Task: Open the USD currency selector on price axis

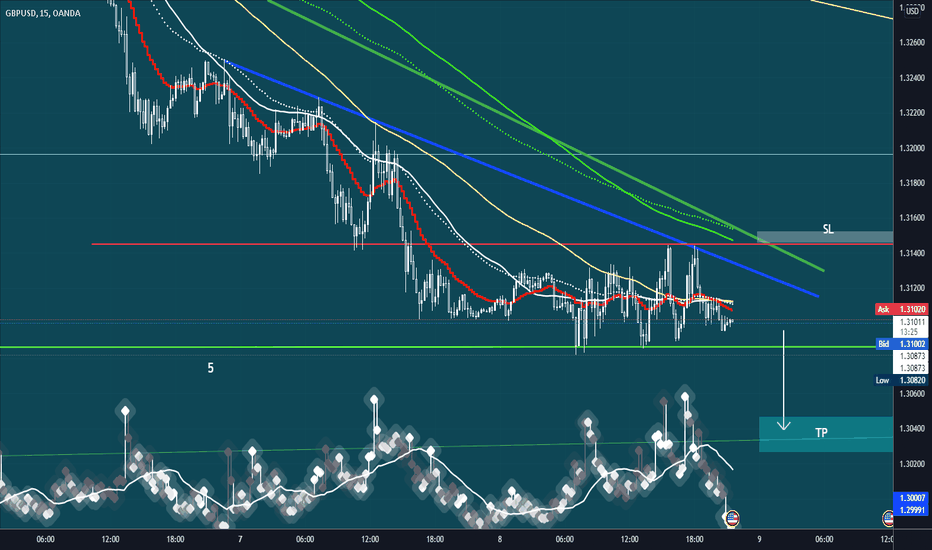Action: point(912,11)
